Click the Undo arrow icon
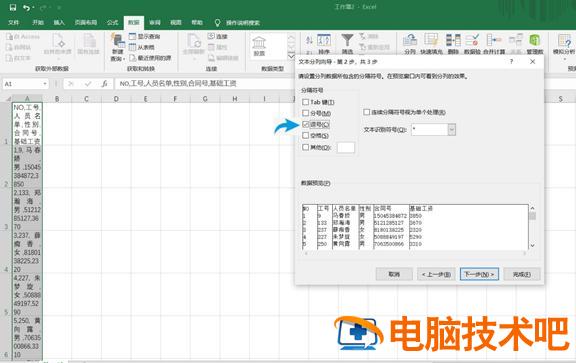The width and height of the screenshot is (576, 363). click(x=26, y=7)
